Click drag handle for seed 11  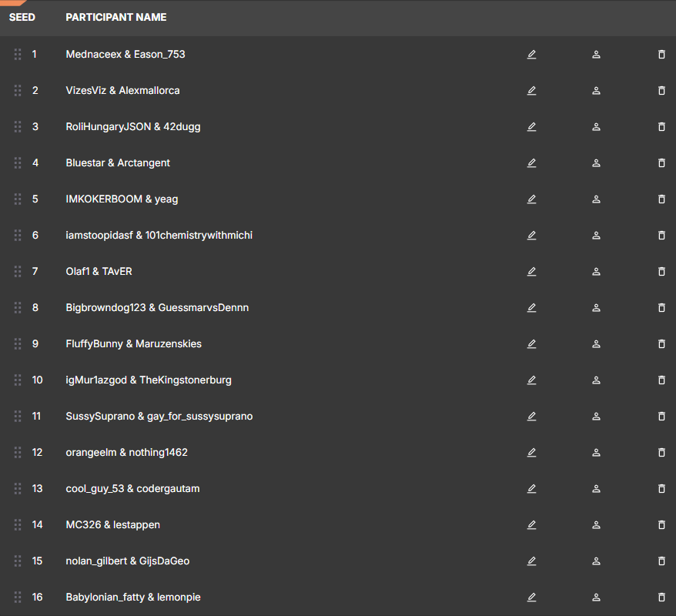pos(18,417)
